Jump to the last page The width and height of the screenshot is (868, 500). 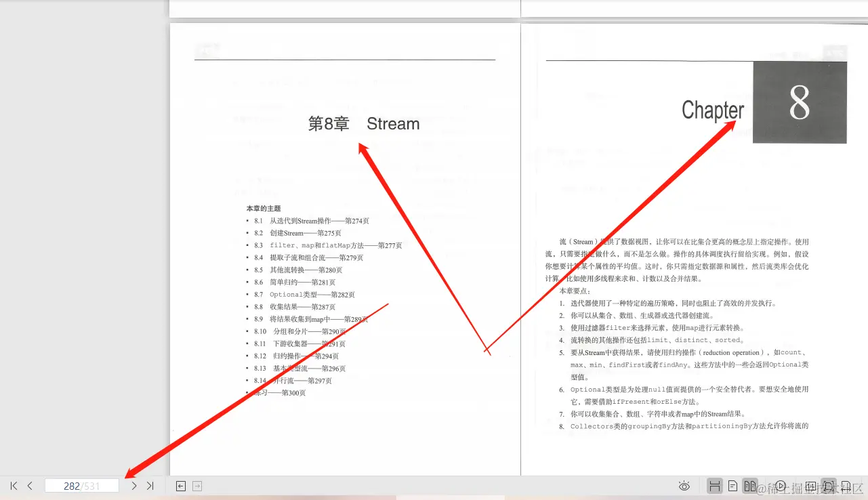150,486
